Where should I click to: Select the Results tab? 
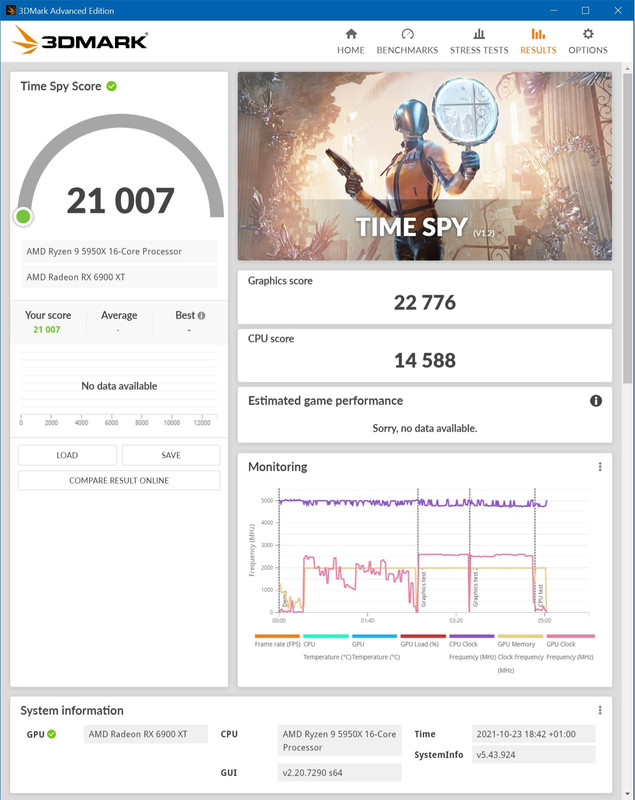click(x=538, y=41)
